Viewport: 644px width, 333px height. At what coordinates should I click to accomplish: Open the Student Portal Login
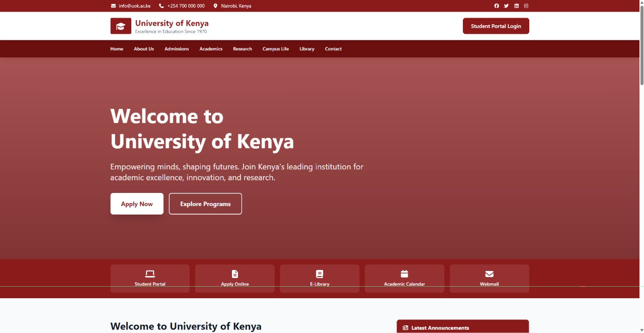coord(496,26)
